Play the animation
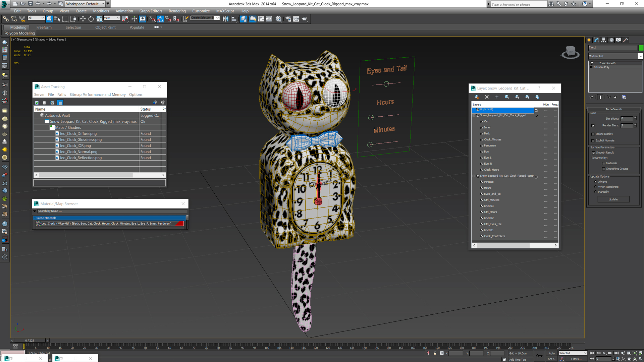Viewport: 644px width, 362px height. pos(604,353)
